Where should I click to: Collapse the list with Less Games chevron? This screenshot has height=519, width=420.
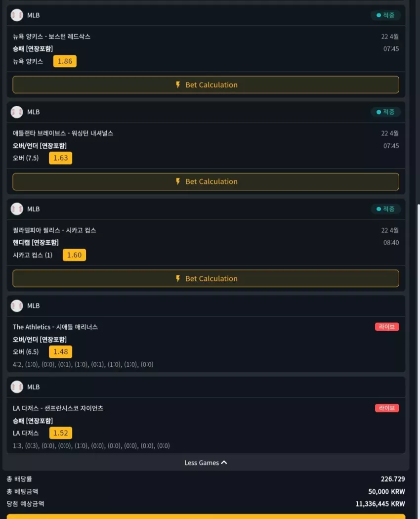224,462
